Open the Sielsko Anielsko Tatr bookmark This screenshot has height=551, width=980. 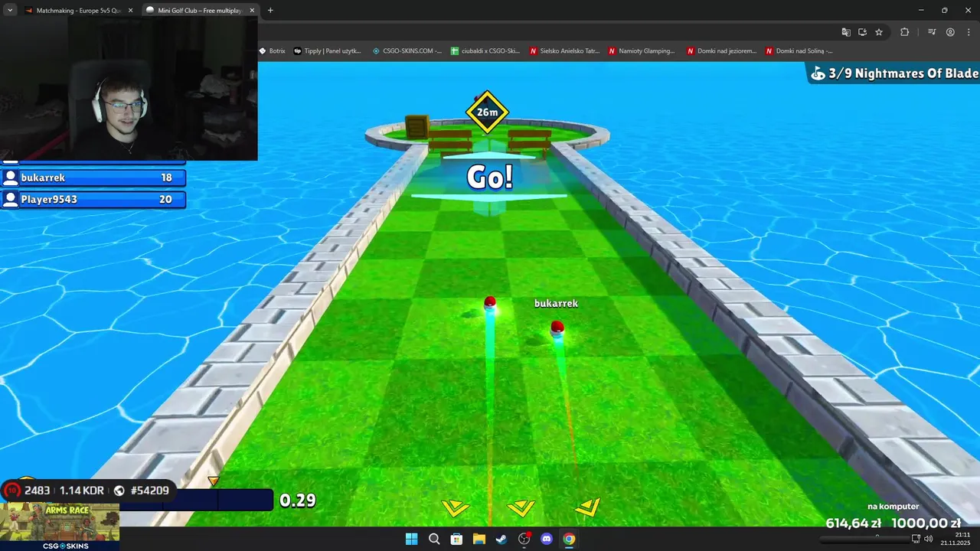pyautogui.click(x=565, y=51)
